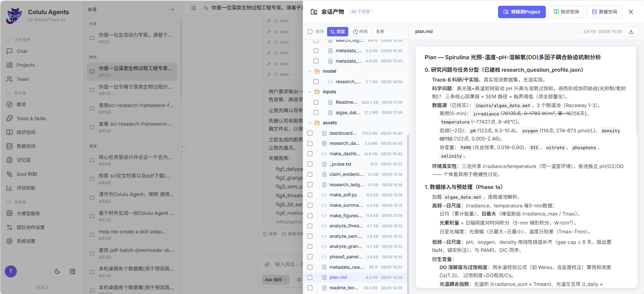
Task: Sort files by 类型
Action: coord(338,32)
